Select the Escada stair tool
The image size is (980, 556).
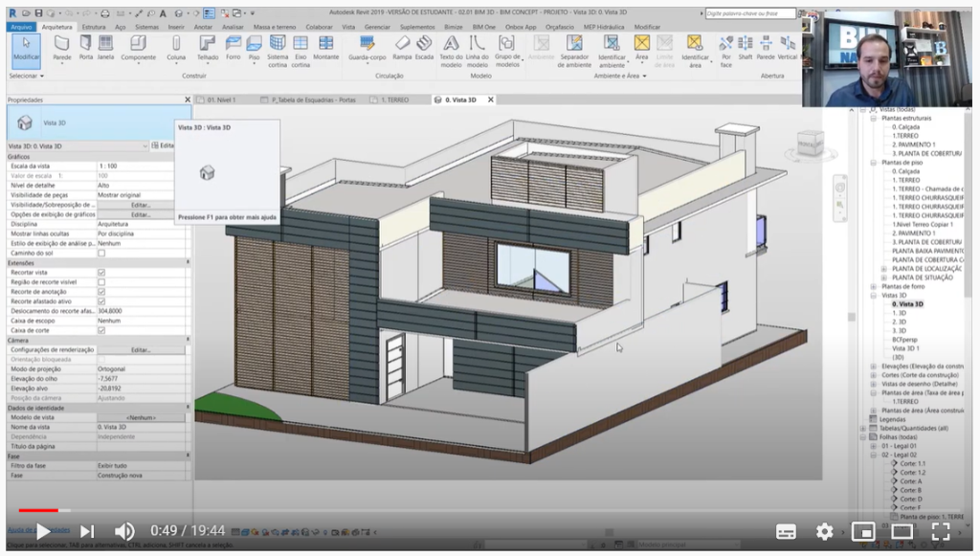[x=424, y=48]
